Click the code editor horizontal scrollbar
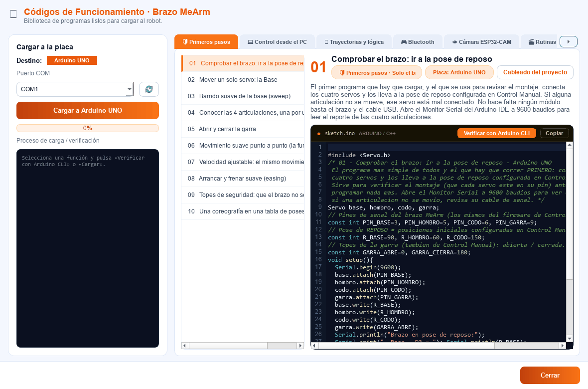 pyautogui.click(x=439, y=346)
